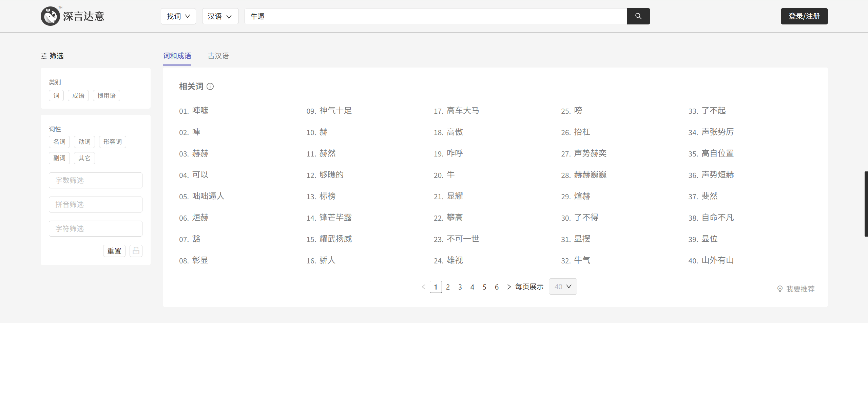Screen dimensions: 868x407
Task: Click the search magnifier icon
Action: click(x=638, y=16)
